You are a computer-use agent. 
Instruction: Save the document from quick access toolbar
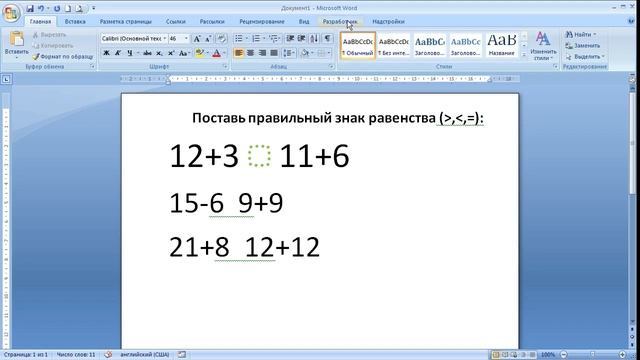click(30, 8)
